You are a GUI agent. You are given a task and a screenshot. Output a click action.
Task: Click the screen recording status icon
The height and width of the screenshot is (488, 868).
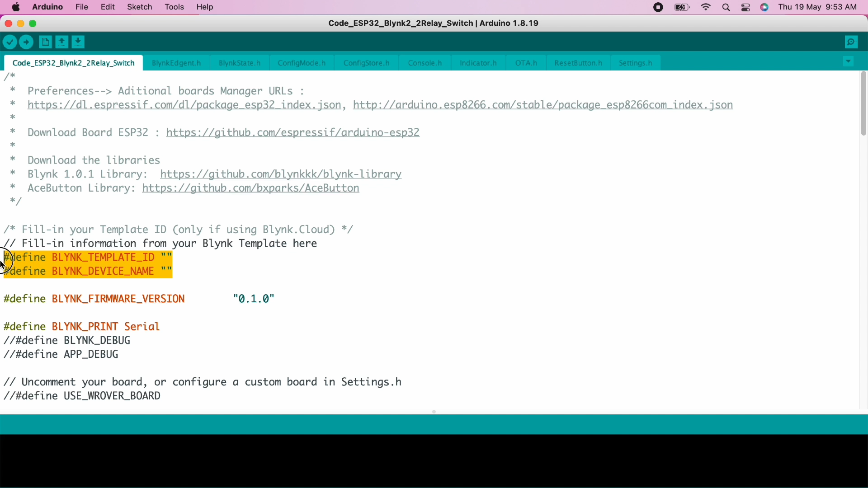(x=659, y=8)
